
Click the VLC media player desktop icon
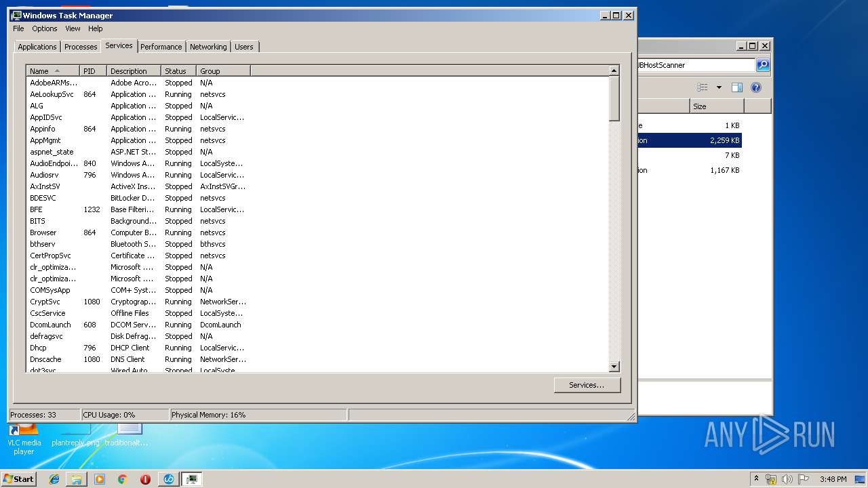coord(24,438)
